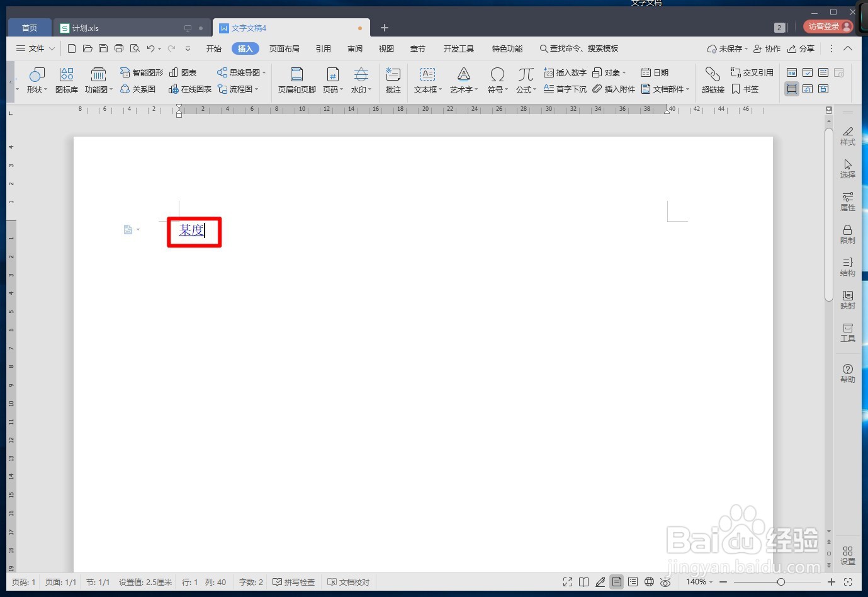
Task: Click the Print icon in quick toolbar
Action: click(119, 48)
